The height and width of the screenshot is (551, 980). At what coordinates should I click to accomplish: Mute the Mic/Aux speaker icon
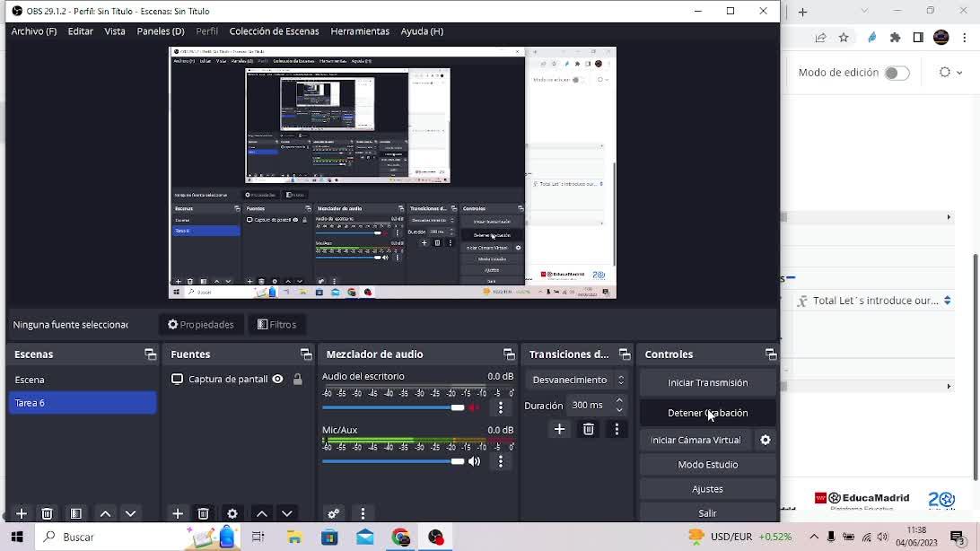coord(475,461)
